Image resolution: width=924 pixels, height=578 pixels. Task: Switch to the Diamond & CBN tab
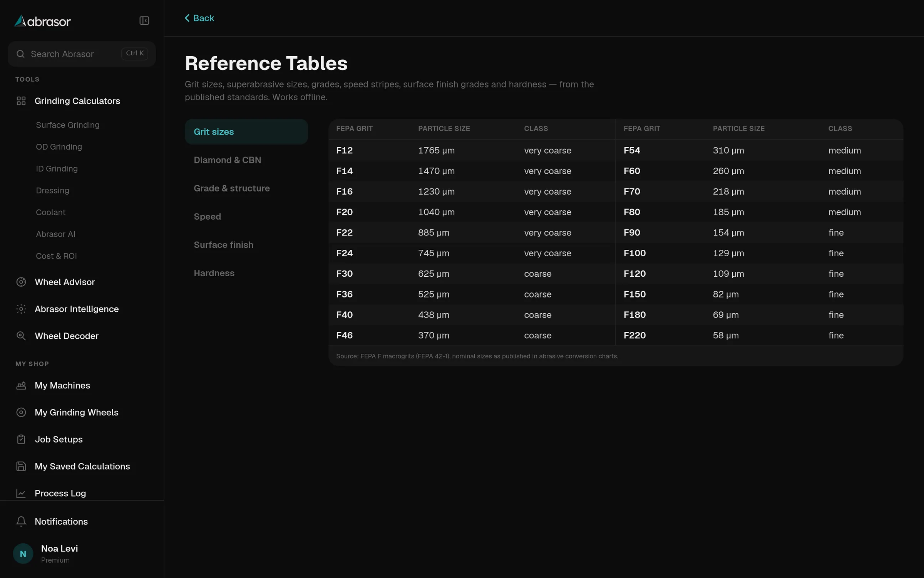(x=246, y=160)
